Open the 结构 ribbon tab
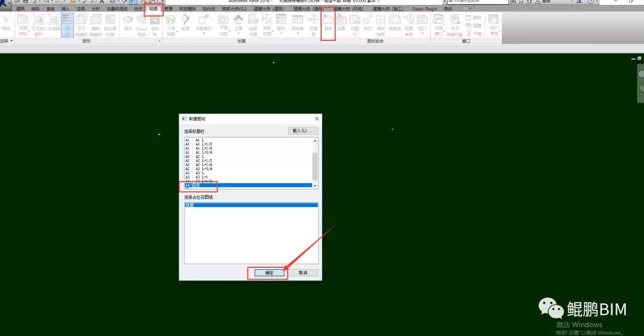Screen dimensions: 644x336 [36, 8]
